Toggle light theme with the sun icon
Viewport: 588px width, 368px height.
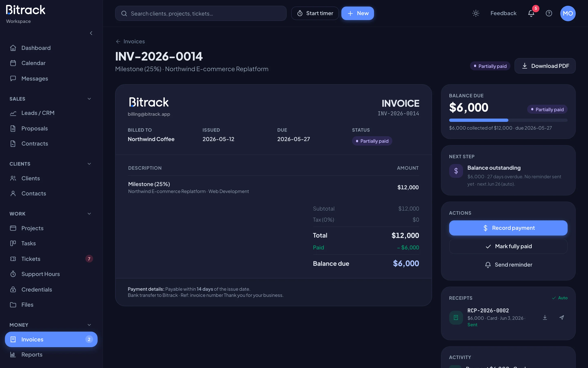(x=476, y=13)
